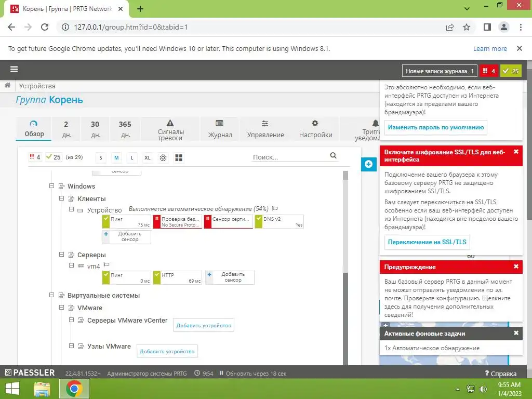
Task: Switch to the Обзор tab
Action: [x=34, y=129]
